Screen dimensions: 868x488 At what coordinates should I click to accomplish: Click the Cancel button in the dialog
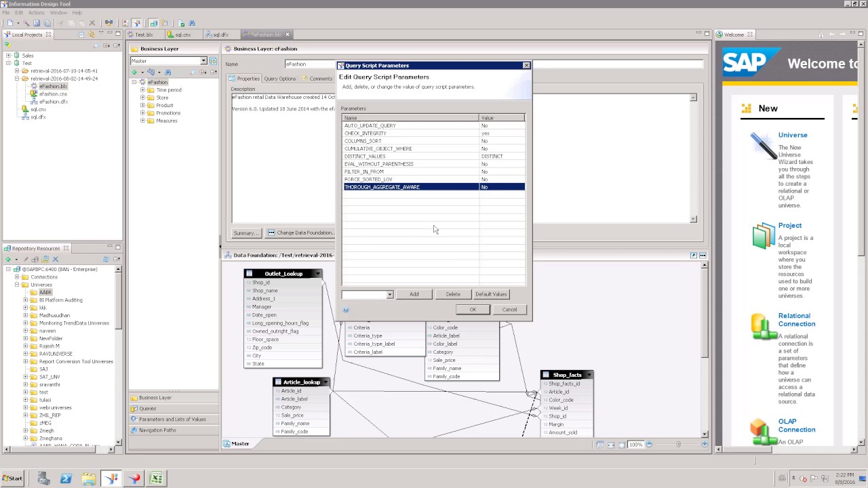[509, 310]
